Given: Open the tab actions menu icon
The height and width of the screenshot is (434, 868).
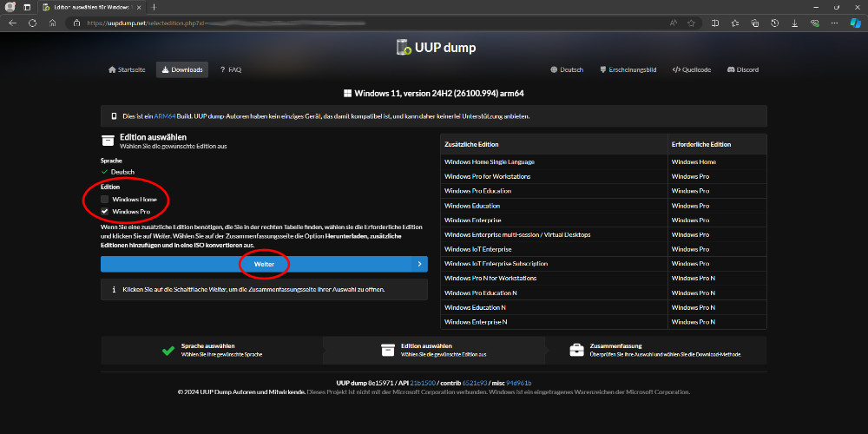Looking at the screenshot, I should pyautogui.click(x=27, y=7).
